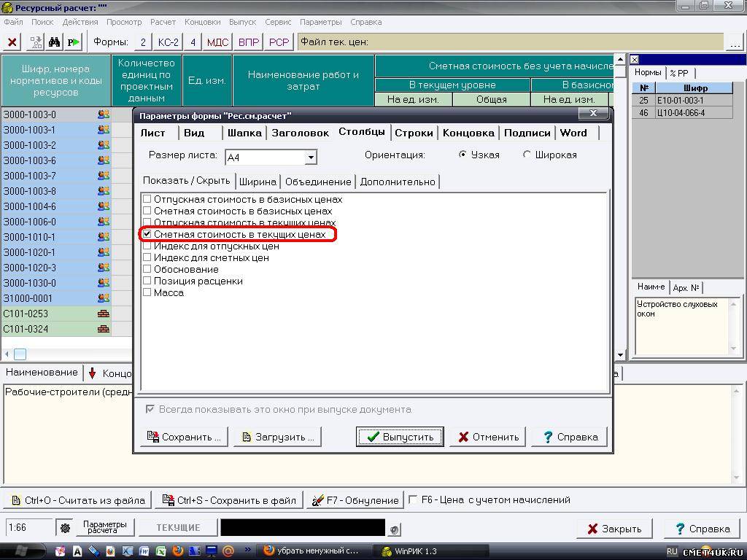Enable Отпускная стоимость в базисных ценах
Viewport: 747px width, 560px height.
pyautogui.click(x=147, y=199)
